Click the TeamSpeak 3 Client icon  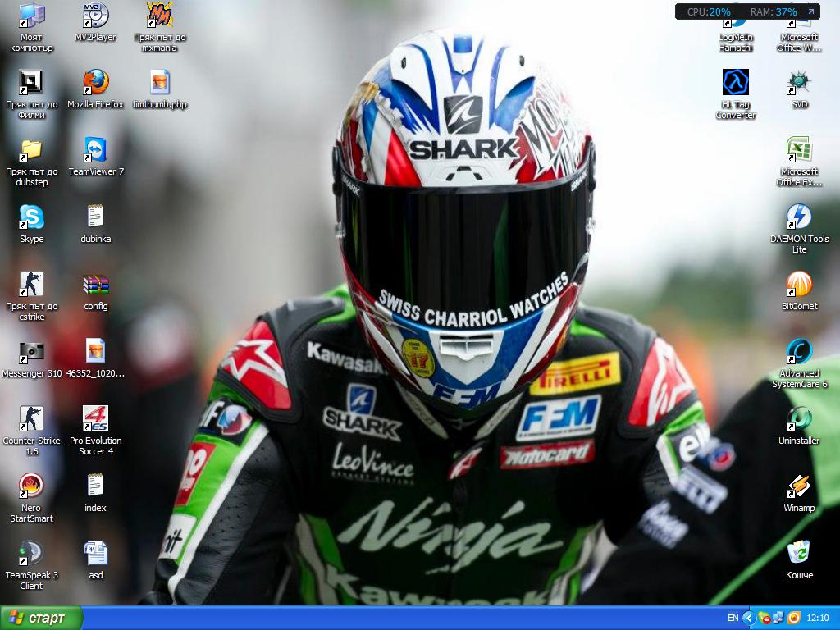coord(31,554)
